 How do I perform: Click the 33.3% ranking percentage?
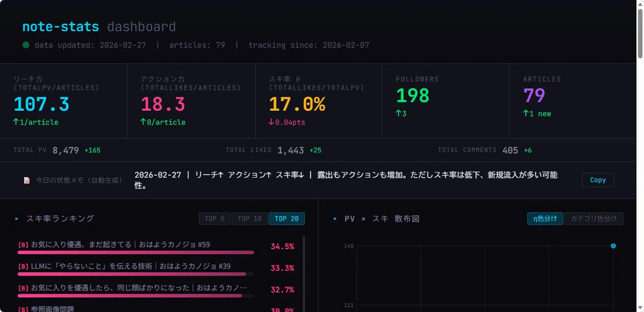[282, 268]
